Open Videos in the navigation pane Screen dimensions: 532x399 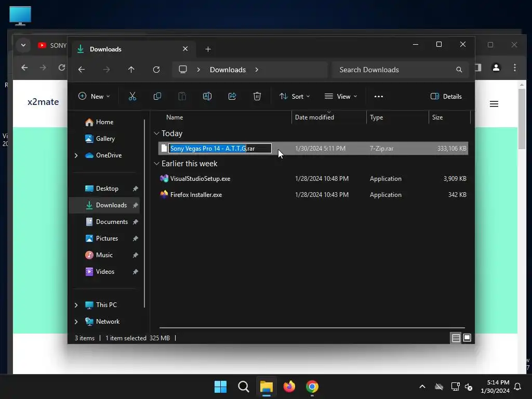104,272
